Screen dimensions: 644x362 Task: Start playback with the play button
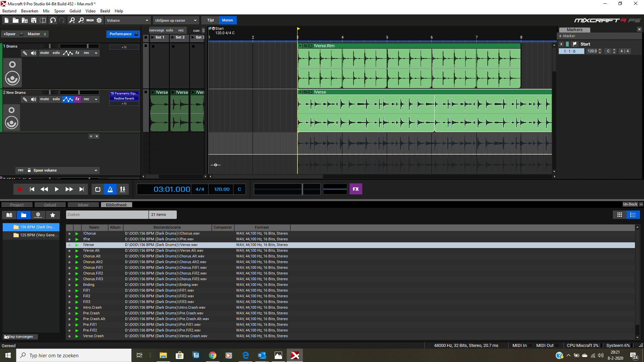pos(57,189)
